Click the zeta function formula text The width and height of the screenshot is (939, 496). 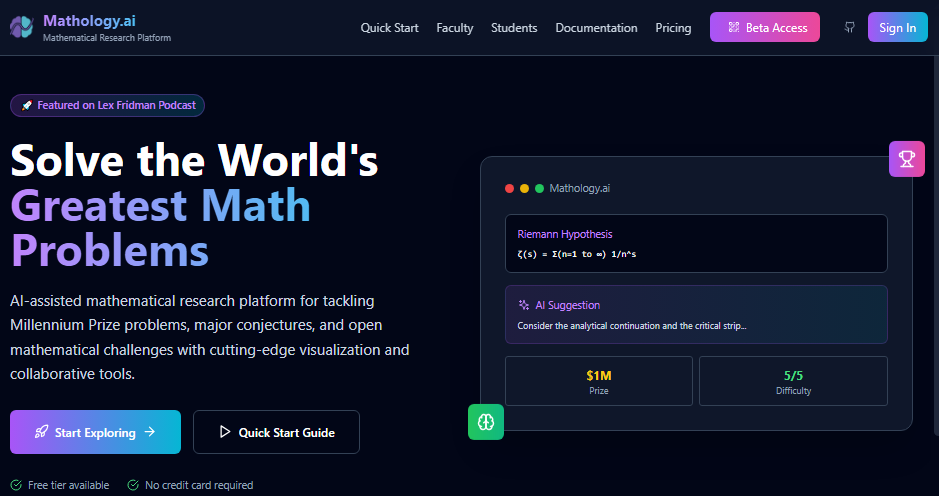(577, 254)
